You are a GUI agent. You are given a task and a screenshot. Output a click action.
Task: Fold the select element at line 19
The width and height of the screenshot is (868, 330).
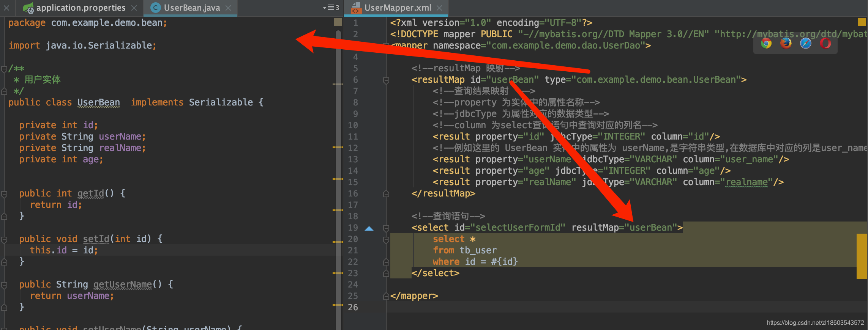click(x=386, y=228)
